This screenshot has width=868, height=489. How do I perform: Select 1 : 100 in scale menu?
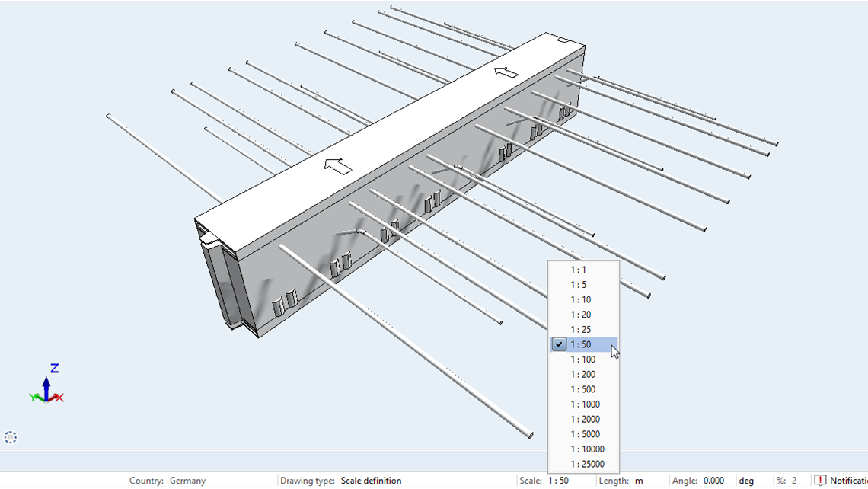click(x=583, y=360)
